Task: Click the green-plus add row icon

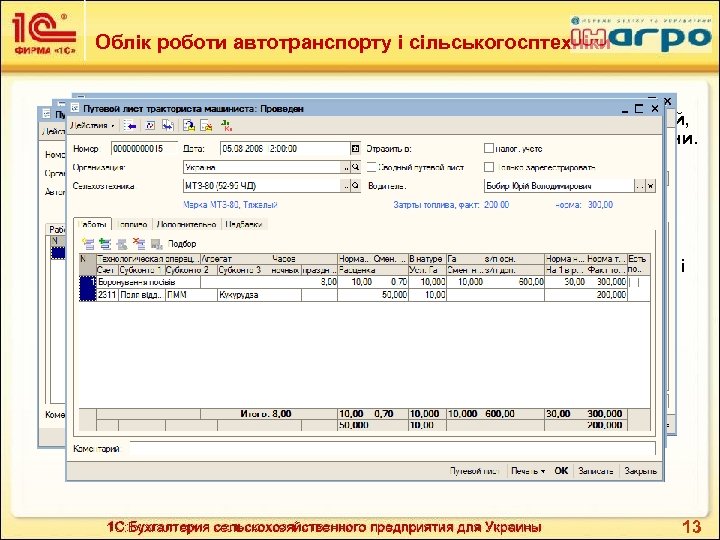Action: [105, 244]
